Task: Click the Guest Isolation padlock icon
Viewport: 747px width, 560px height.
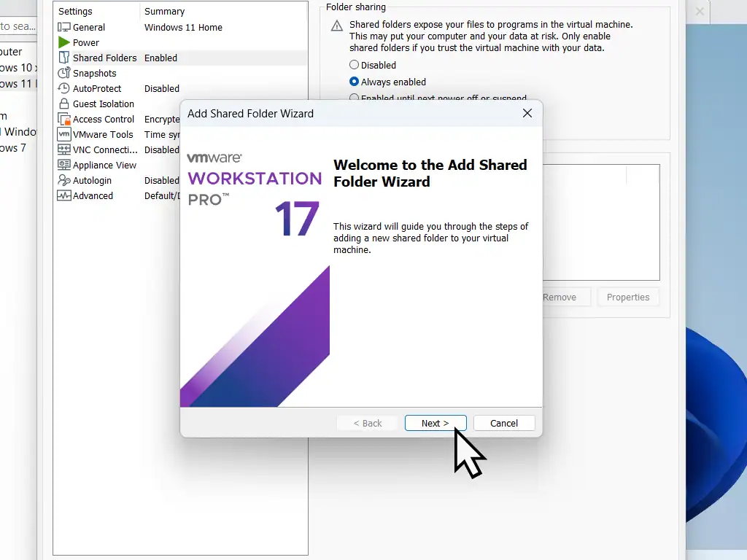Action: coord(64,104)
